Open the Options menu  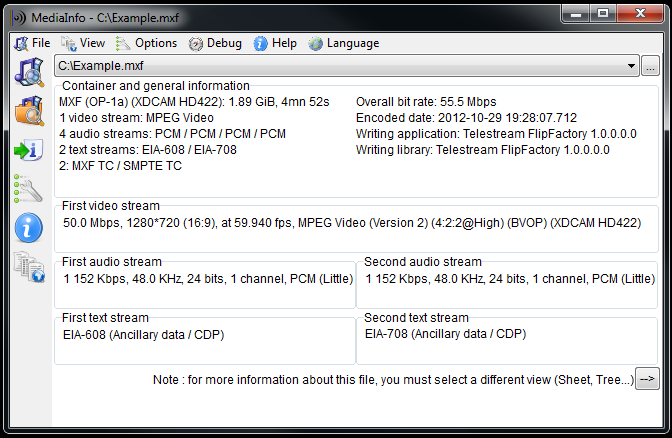(x=147, y=43)
